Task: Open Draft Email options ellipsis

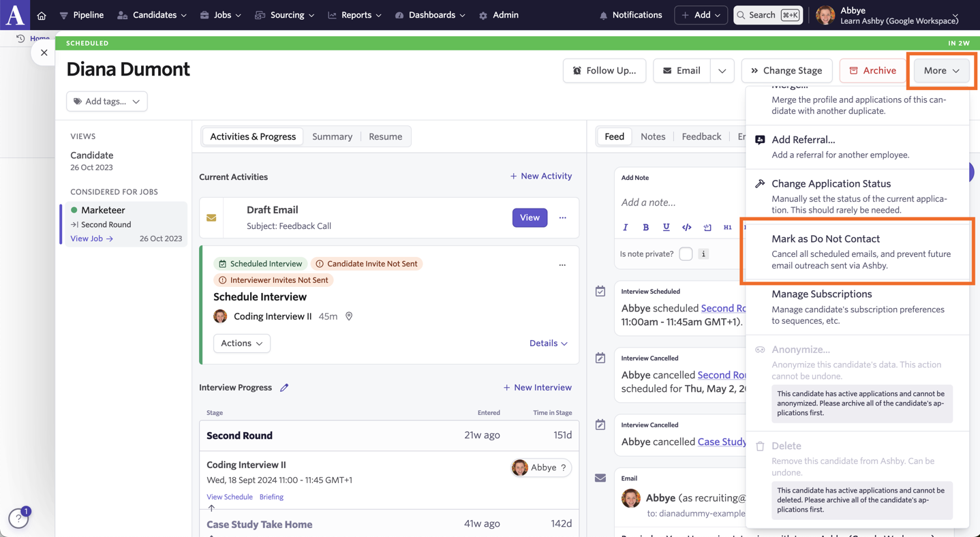Action: 562,217
